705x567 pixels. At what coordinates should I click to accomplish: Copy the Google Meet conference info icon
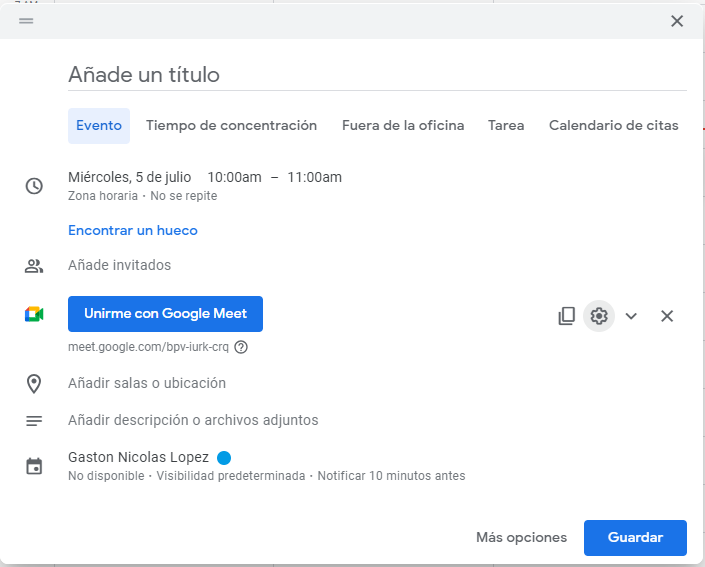pyautogui.click(x=566, y=316)
